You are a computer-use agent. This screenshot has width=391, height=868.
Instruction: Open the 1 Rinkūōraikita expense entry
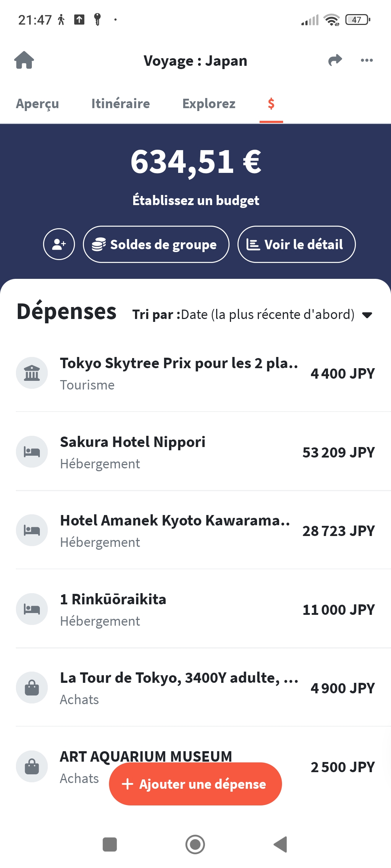pos(195,609)
